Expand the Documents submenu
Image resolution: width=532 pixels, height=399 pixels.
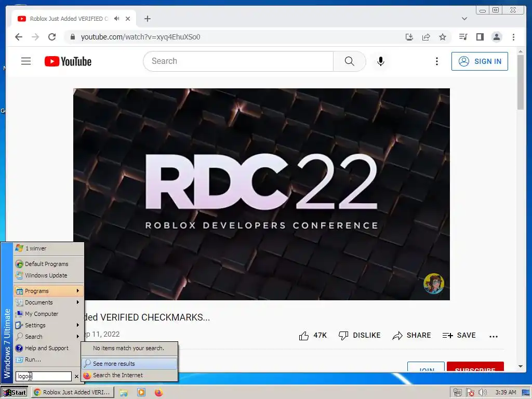click(x=48, y=302)
